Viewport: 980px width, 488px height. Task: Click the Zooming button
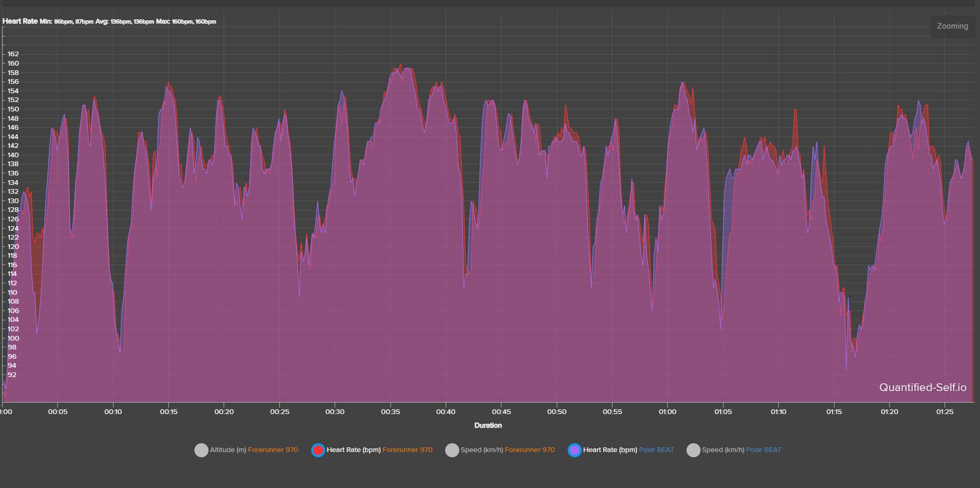click(952, 26)
